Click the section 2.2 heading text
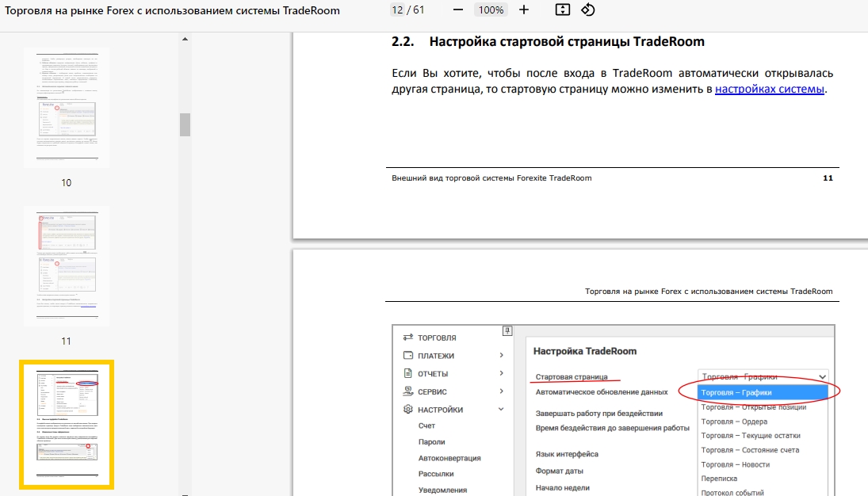The image size is (868, 496). tap(567, 41)
